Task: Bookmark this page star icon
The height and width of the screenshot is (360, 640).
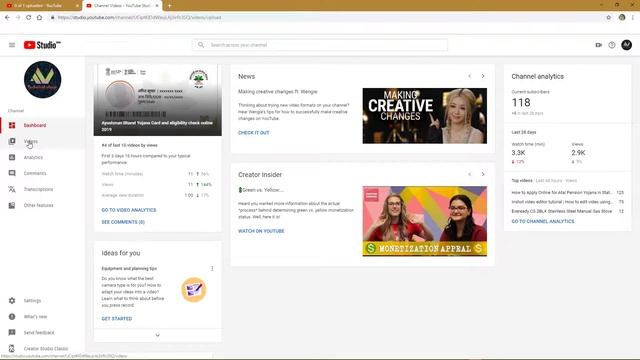Action: click(609, 18)
